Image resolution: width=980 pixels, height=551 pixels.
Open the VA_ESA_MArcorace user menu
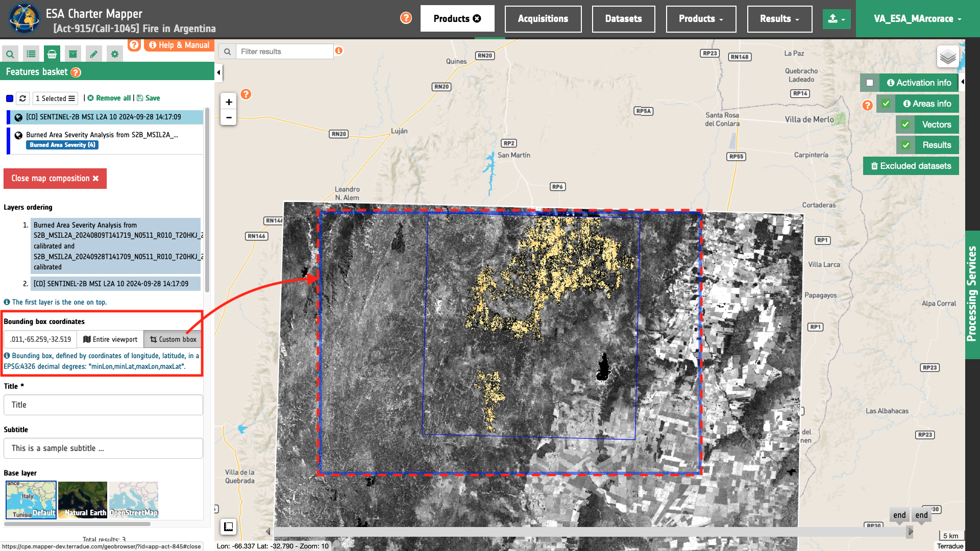coord(918,19)
